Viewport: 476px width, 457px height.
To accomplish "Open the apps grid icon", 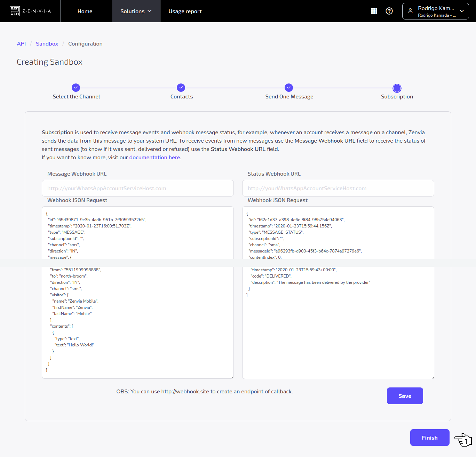I will coord(374,11).
